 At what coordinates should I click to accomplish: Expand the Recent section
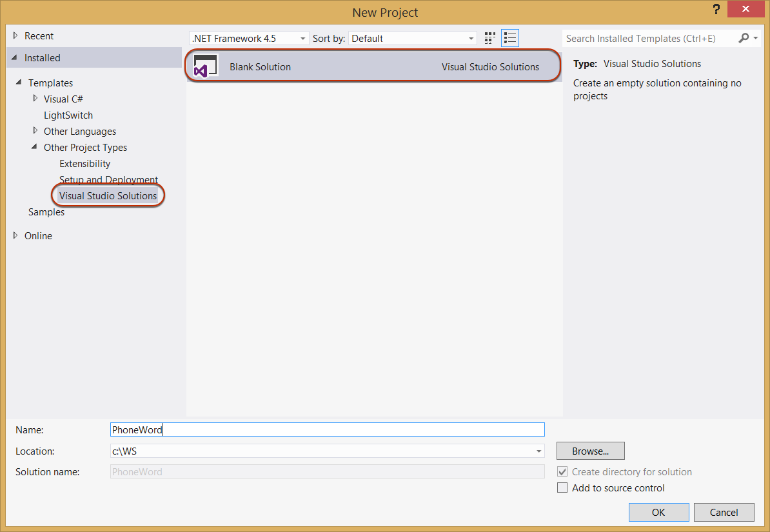coord(16,36)
